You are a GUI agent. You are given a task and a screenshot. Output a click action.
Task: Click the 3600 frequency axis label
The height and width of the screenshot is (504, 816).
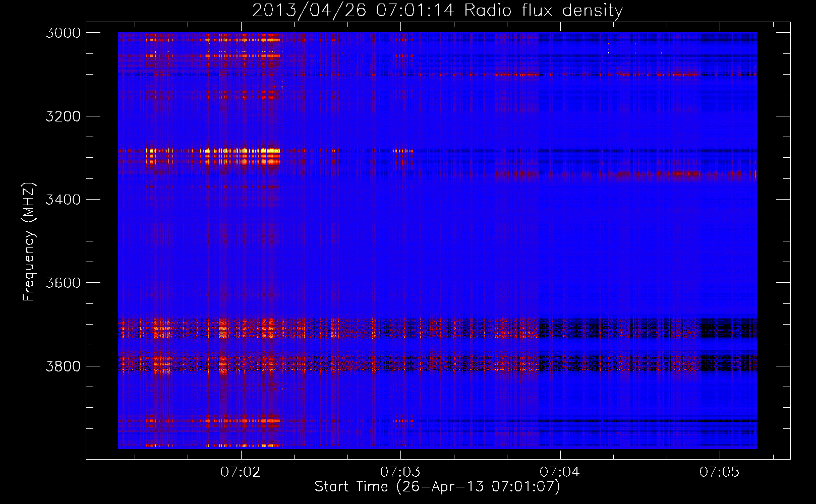pos(63,283)
